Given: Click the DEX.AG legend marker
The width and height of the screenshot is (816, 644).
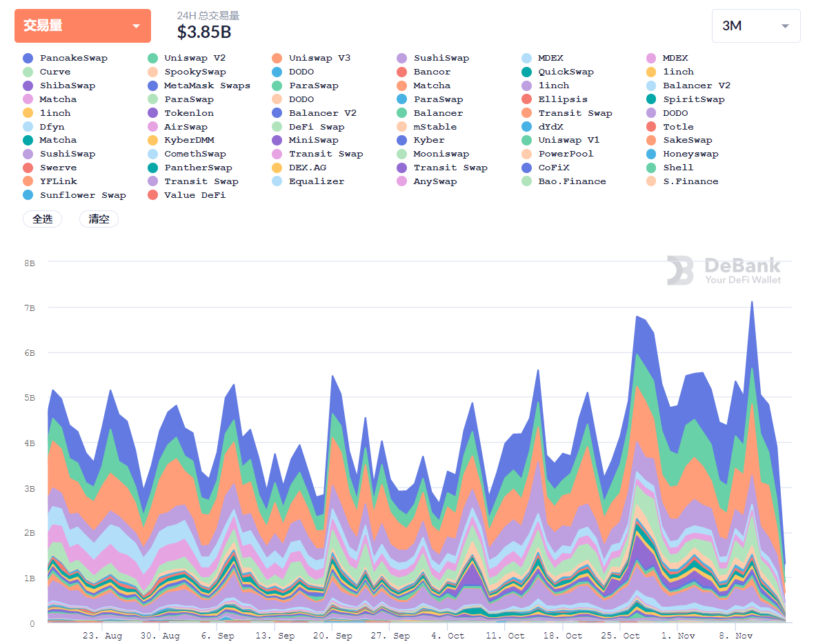Looking at the screenshot, I should coord(277,168).
